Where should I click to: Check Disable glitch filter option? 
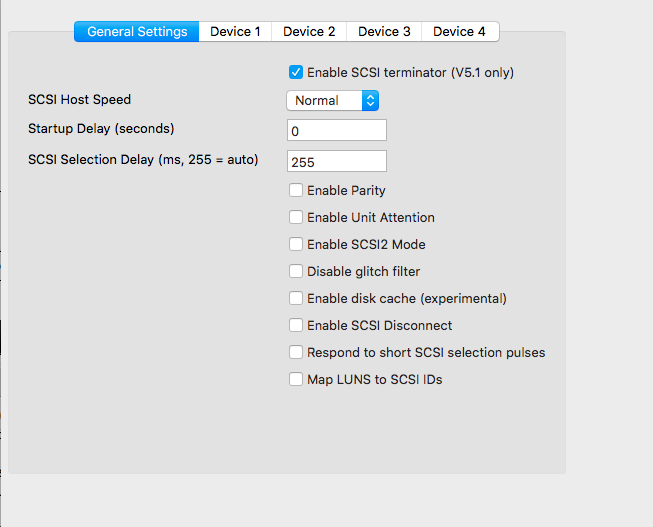[296, 271]
